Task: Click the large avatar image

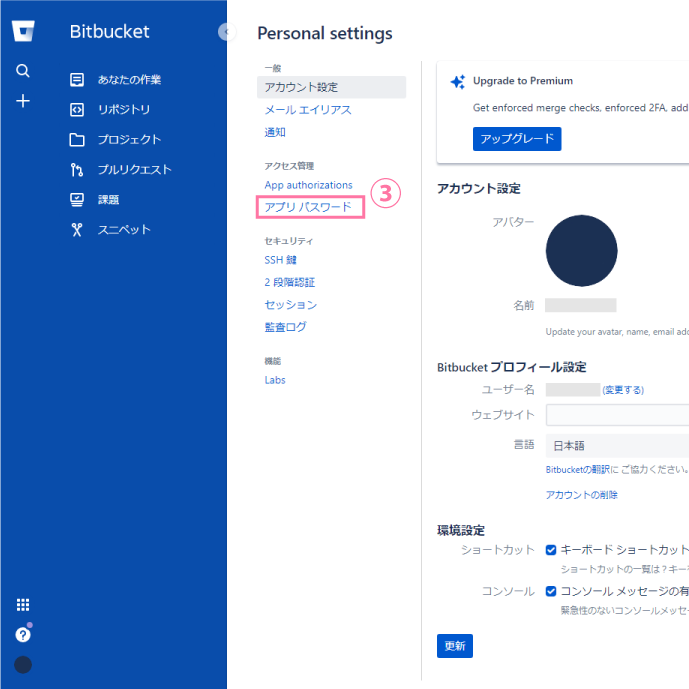Action: (x=581, y=250)
